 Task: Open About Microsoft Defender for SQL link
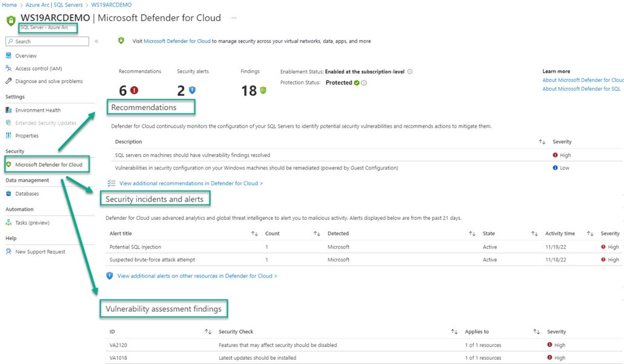pos(582,88)
